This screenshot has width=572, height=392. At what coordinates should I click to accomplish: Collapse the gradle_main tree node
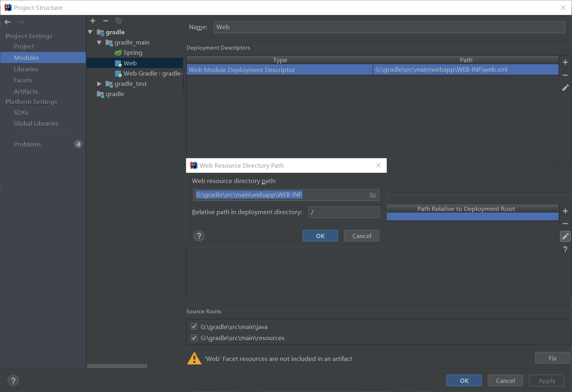point(99,42)
